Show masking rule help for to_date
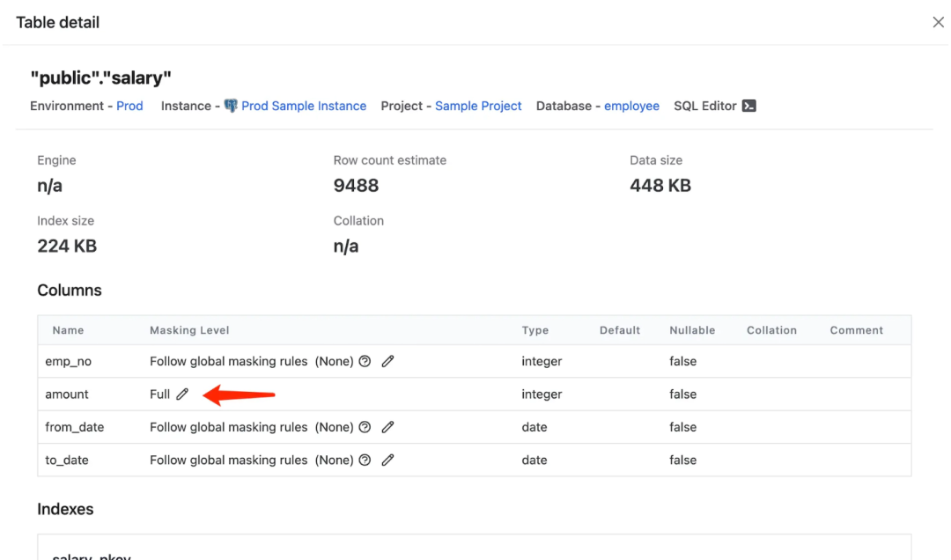951x560 pixels. [x=365, y=460]
